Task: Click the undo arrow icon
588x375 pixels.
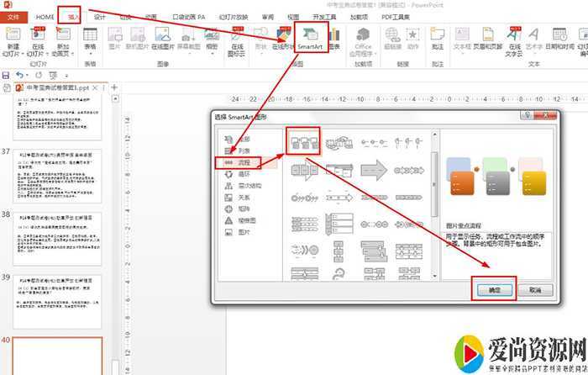Action: [20, 75]
